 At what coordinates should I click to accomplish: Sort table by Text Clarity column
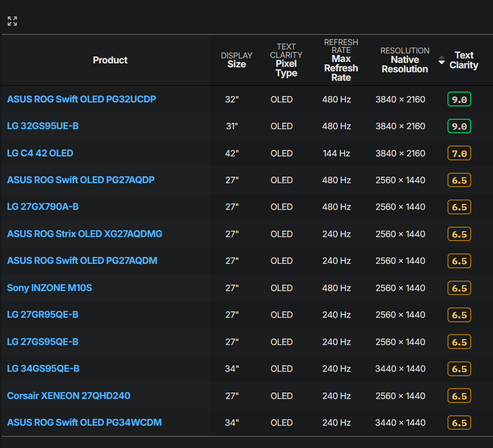click(463, 60)
